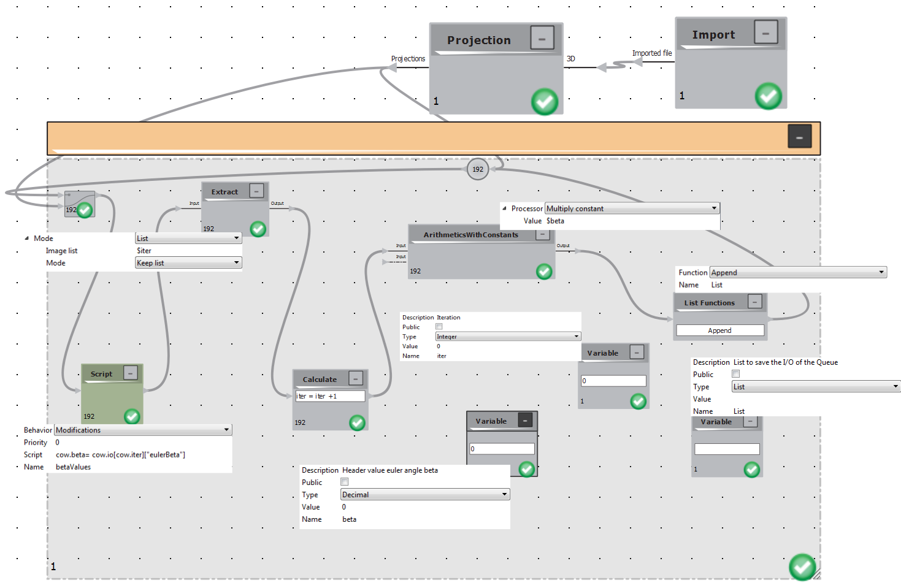
Task: Click the List Variable empty value field
Action: tap(727, 449)
